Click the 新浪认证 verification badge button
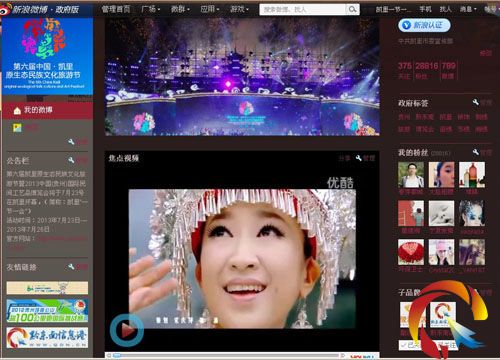 [424, 25]
